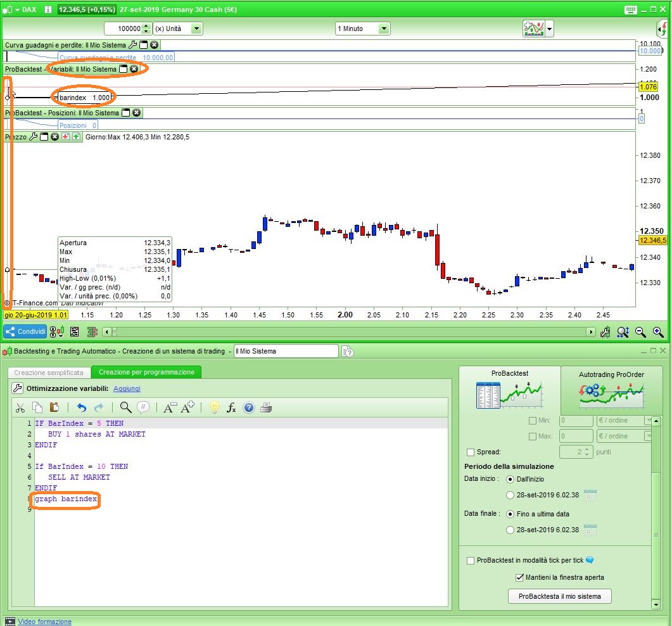Image resolution: width=672 pixels, height=626 pixels.
Task: Select the start date 28-set-2019 radio button
Action: pyautogui.click(x=510, y=495)
